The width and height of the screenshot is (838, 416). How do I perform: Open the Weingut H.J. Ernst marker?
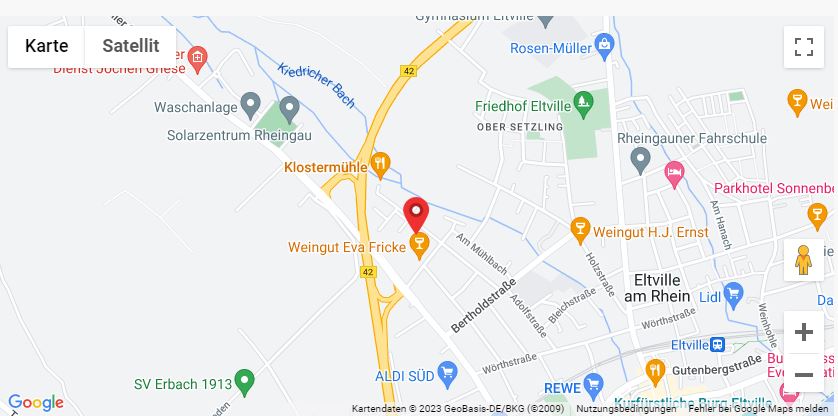coord(580,230)
